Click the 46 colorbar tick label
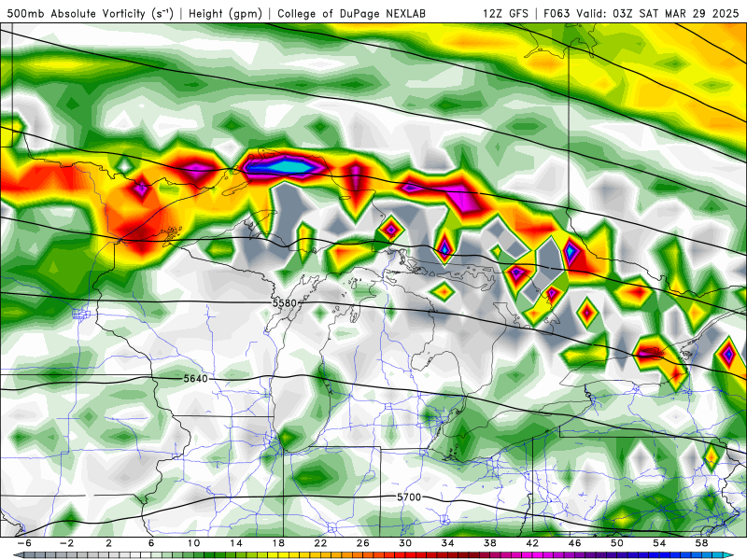Image resolution: width=747 pixels, height=560 pixels. [x=574, y=543]
